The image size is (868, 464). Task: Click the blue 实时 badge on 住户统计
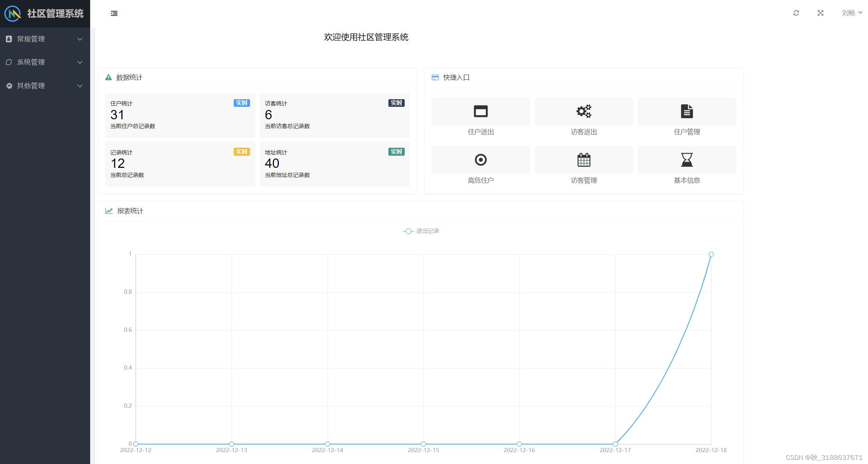click(242, 103)
